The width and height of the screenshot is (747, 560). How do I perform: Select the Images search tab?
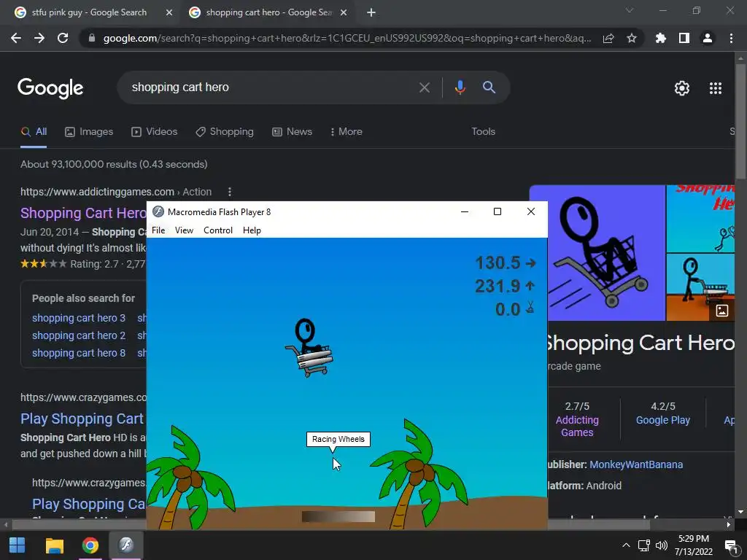(89, 132)
